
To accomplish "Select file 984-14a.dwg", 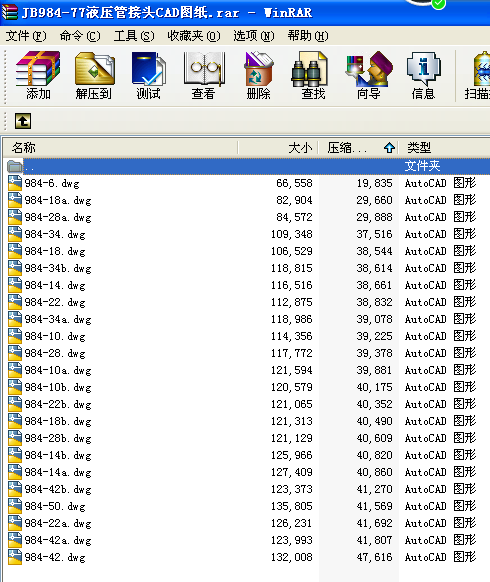I will pyautogui.click(x=58, y=473).
